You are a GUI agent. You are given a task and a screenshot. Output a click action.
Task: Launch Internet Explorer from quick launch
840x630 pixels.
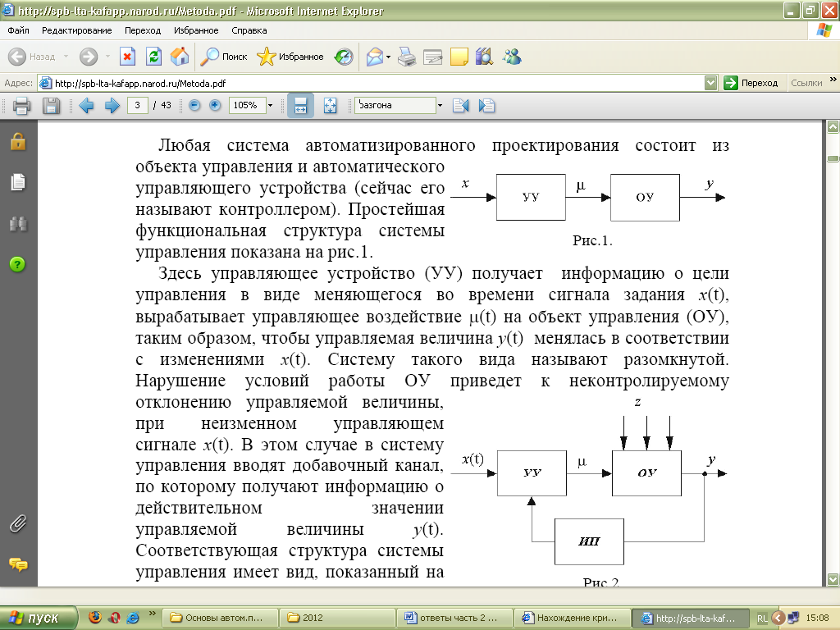(133, 618)
